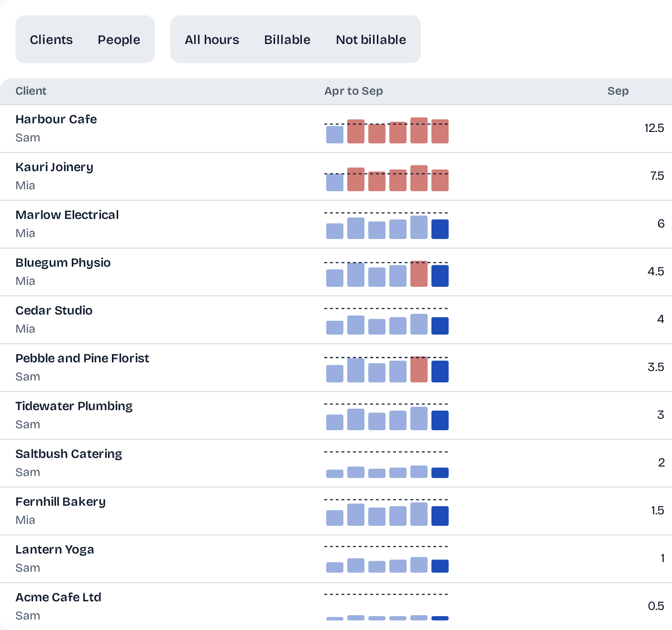Click the 3.5 hours value for Pebble and Pine

pyautogui.click(x=656, y=367)
